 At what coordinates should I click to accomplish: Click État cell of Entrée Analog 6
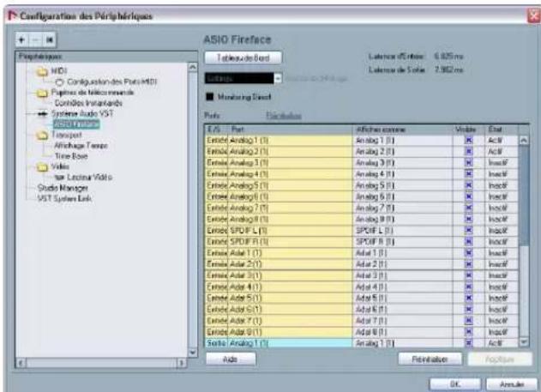pos(501,196)
